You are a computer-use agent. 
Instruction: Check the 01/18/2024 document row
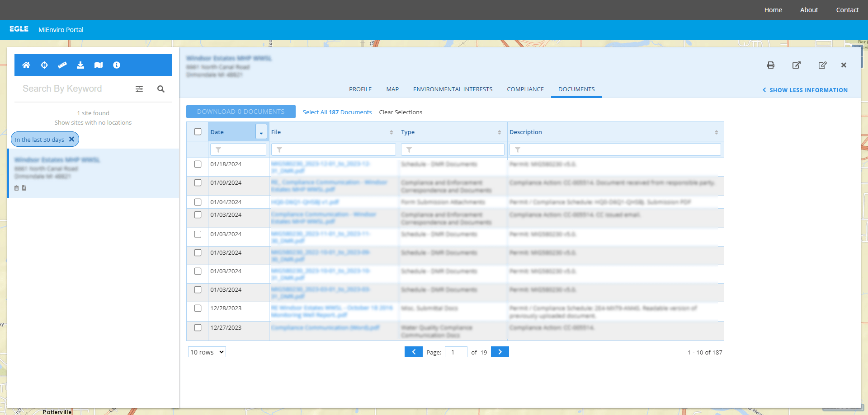click(x=198, y=164)
